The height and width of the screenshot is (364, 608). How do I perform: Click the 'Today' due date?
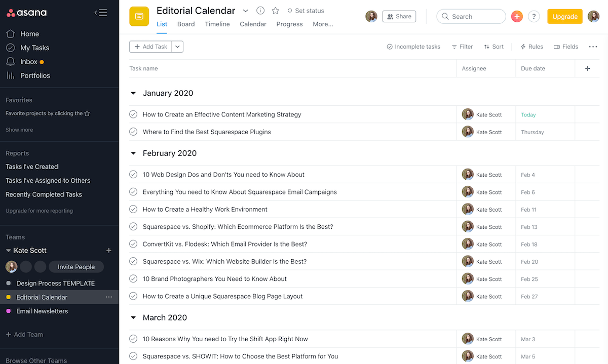(x=528, y=115)
